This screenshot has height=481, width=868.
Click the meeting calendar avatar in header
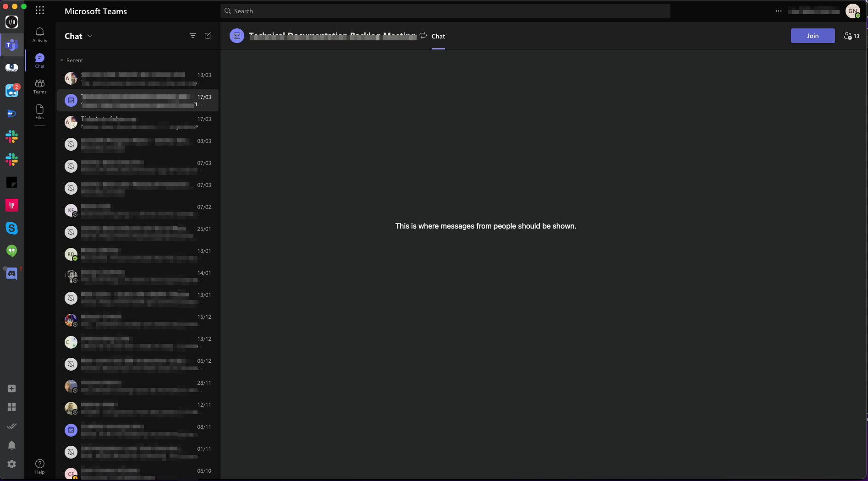pyautogui.click(x=237, y=36)
